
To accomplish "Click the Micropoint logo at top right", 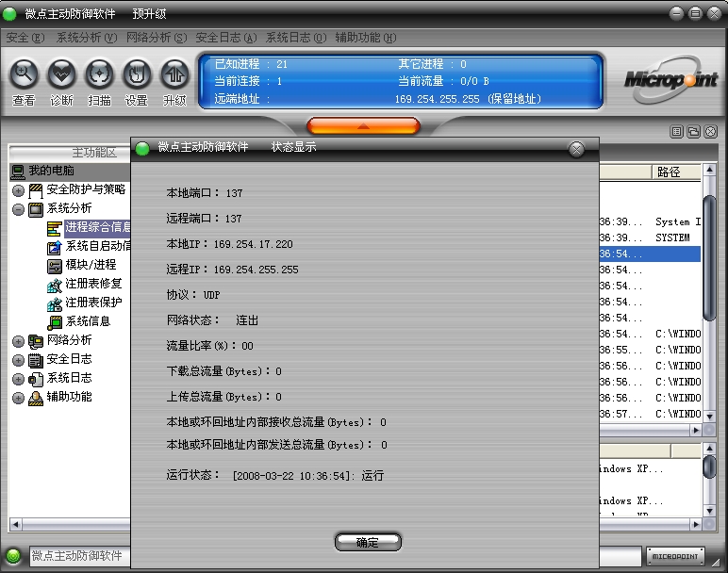I will [670, 80].
